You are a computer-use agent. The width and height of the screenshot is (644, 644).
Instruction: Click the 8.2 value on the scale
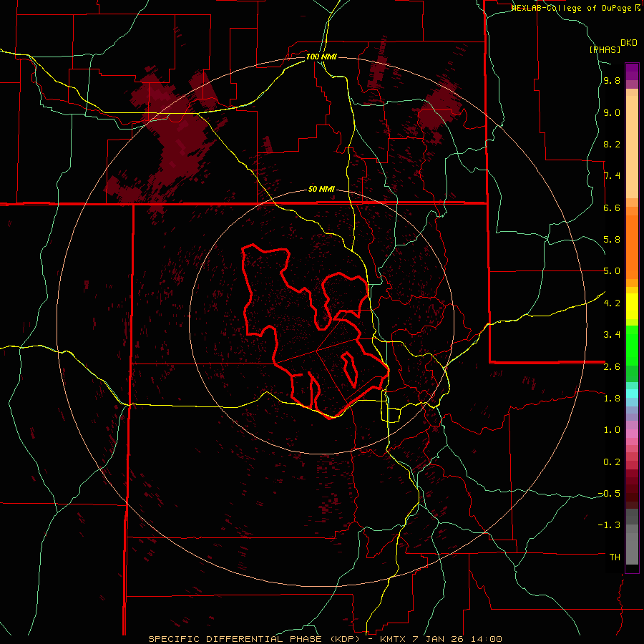coord(612,144)
